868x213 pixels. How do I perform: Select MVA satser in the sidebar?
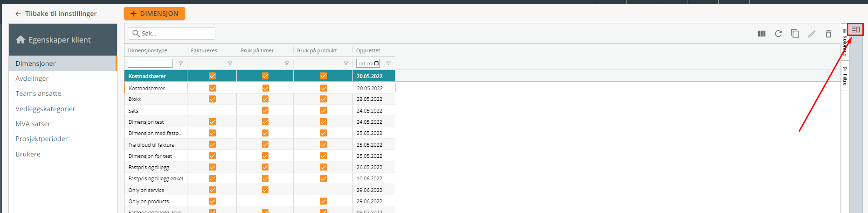[x=33, y=124]
